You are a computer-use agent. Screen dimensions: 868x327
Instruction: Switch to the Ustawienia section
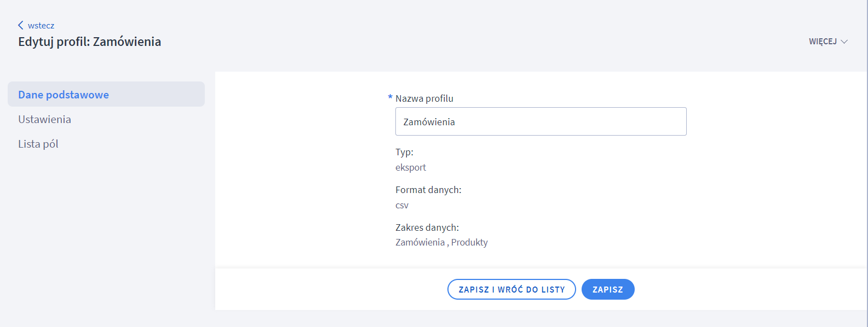45,119
